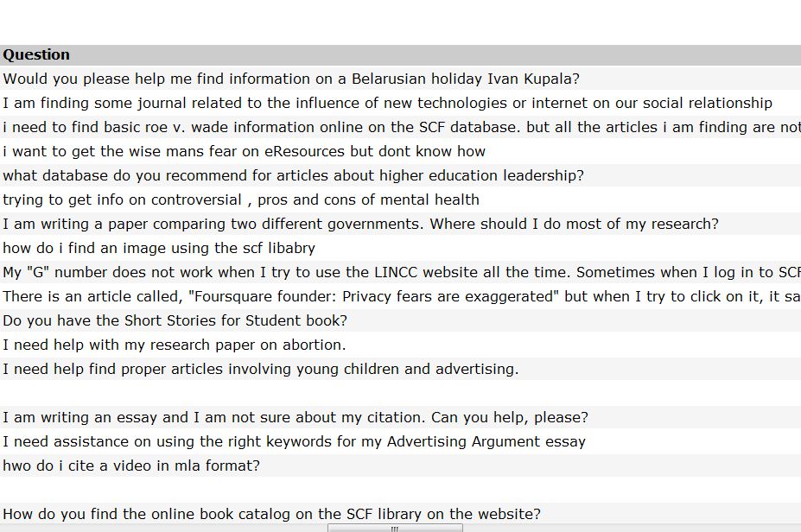The image size is (801, 532).
Task: Select the Belarusian holiday Ivan Kupala question
Action: (291, 79)
